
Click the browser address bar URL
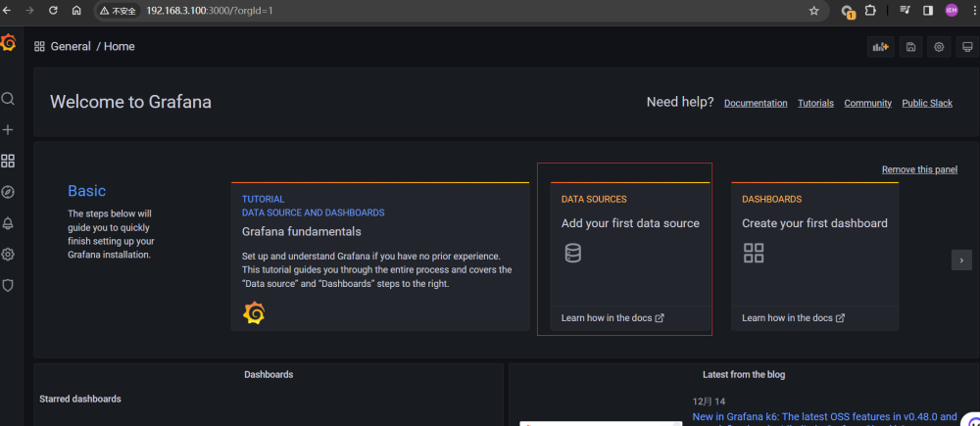pos(210,11)
